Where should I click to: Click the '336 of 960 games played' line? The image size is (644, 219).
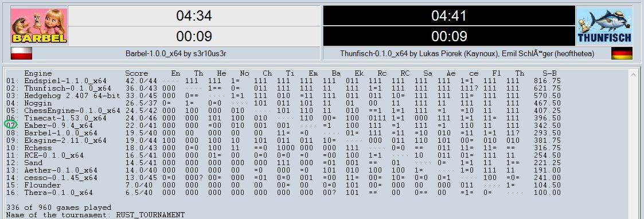point(58,208)
